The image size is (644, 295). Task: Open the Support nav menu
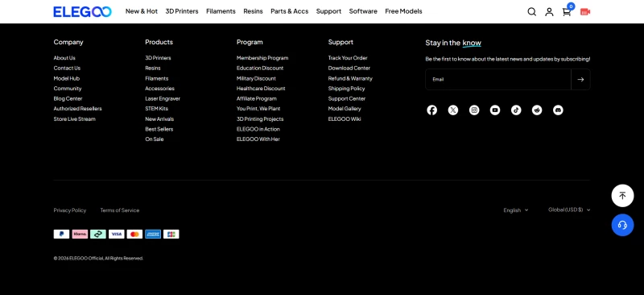click(x=328, y=11)
